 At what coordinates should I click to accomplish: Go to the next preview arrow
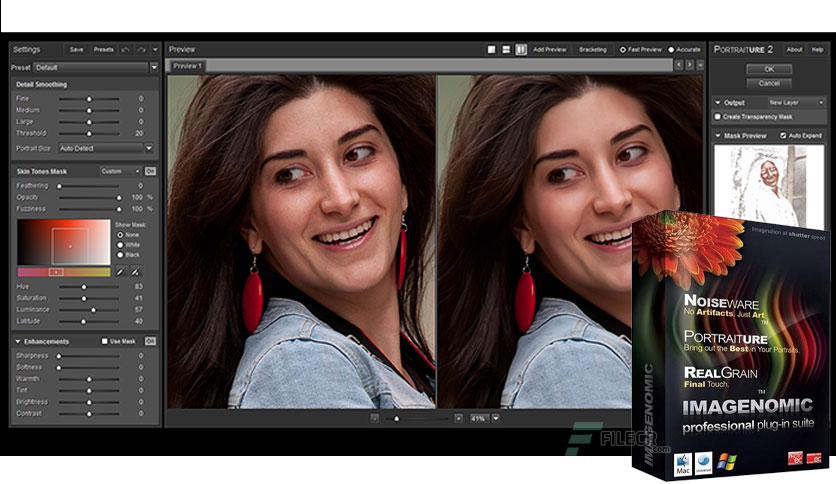click(689, 65)
